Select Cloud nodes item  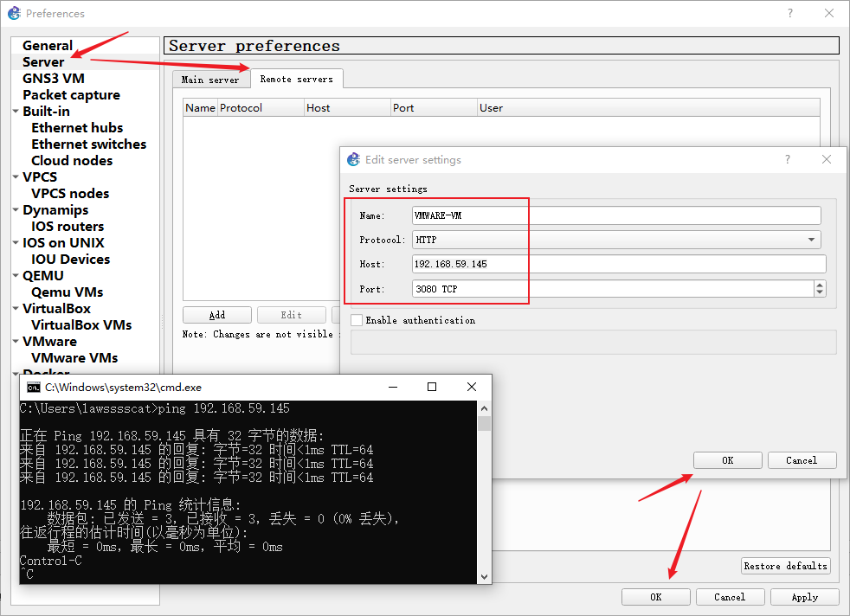point(72,160)
